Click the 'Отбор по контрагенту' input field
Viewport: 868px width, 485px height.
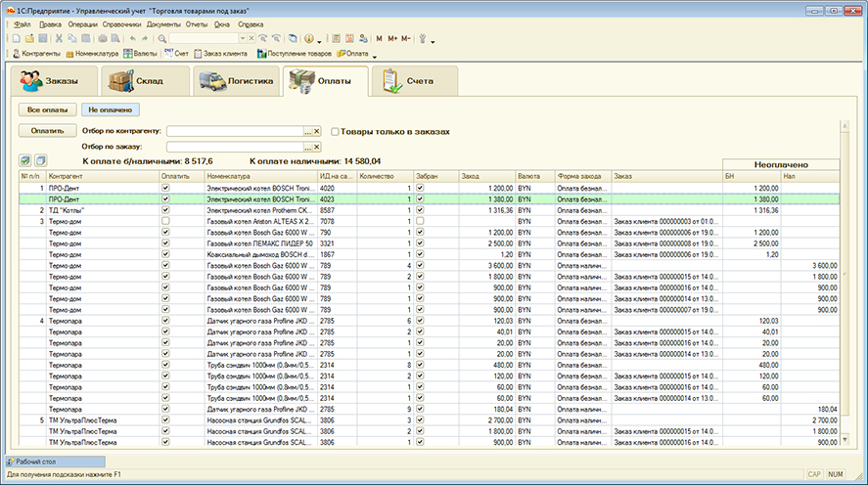[233, 131]
